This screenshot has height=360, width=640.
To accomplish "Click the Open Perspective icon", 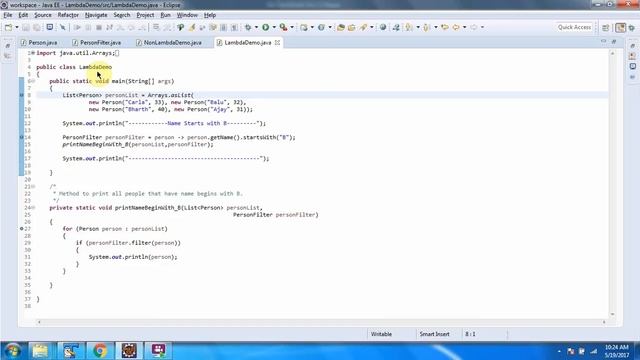I will pos(606,28).
